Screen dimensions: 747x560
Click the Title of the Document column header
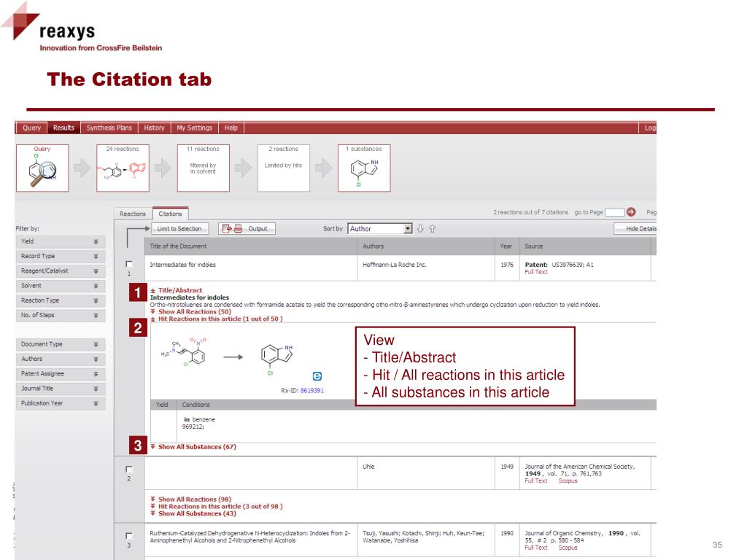251,246
